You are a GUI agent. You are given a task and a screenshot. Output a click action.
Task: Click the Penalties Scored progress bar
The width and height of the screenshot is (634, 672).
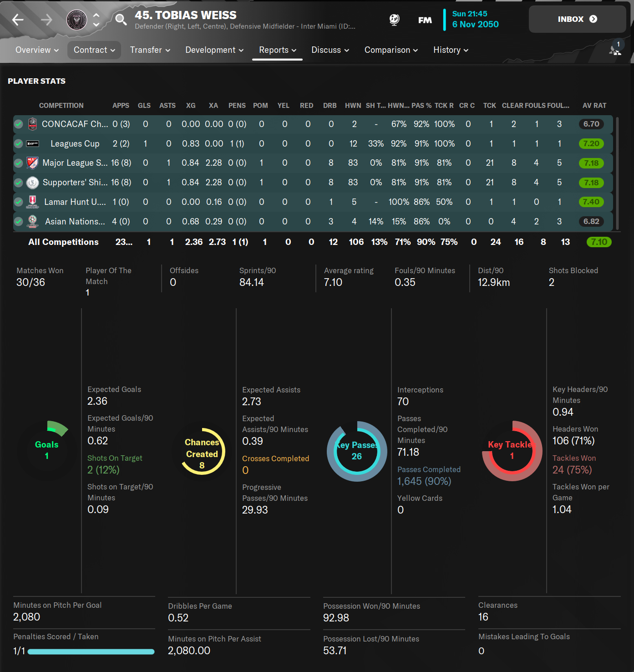91,652
